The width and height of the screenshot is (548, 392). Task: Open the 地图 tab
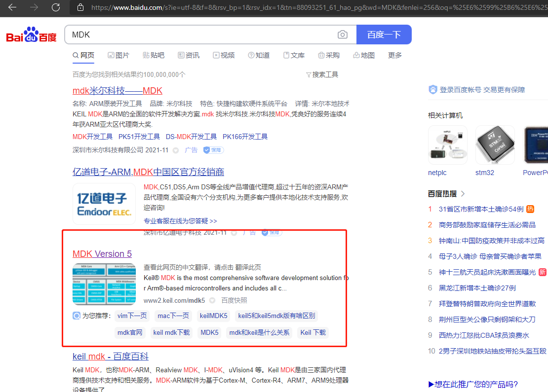click(x=364, y=55)
